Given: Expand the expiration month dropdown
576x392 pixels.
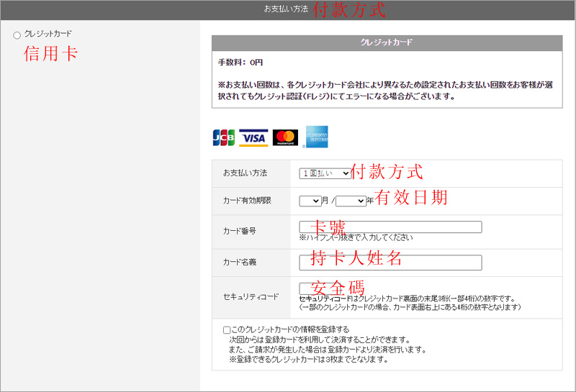Looking at the screenshot, I should [x=310, y=201].
